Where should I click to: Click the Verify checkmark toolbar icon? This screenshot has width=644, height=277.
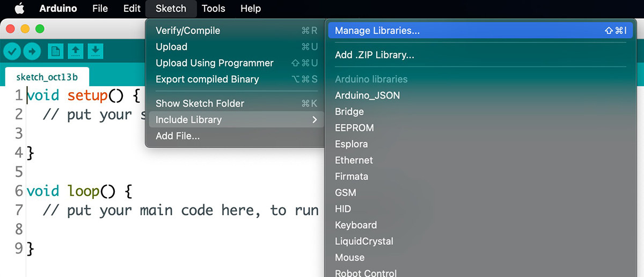point(13,51)
